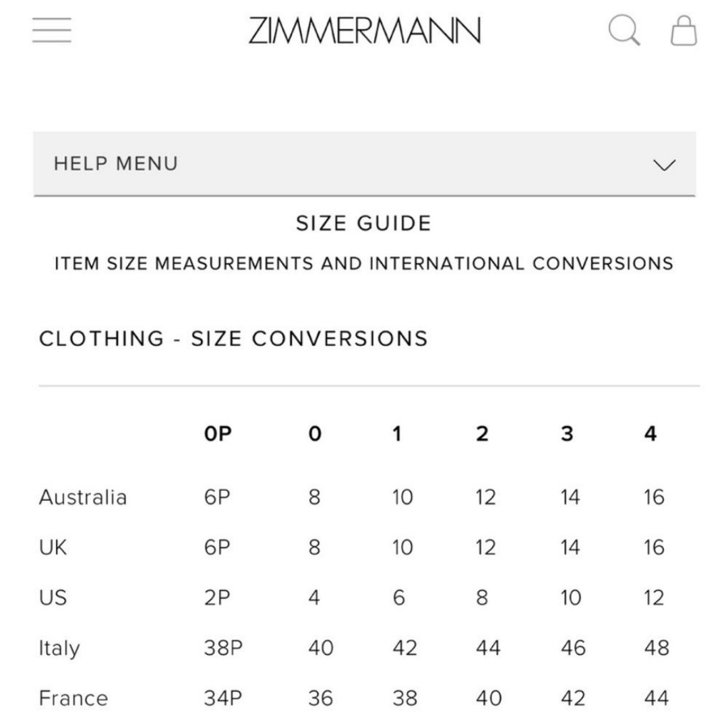Select the size 2 column header
The image size is (728, 728).
coord(483,433)
